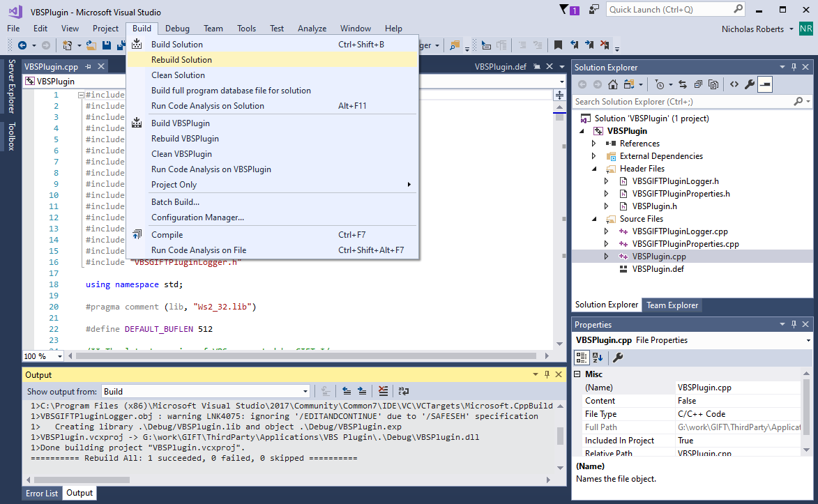
Task: Choose Clean Solution from Build menu
Action: tap(273, 75)
